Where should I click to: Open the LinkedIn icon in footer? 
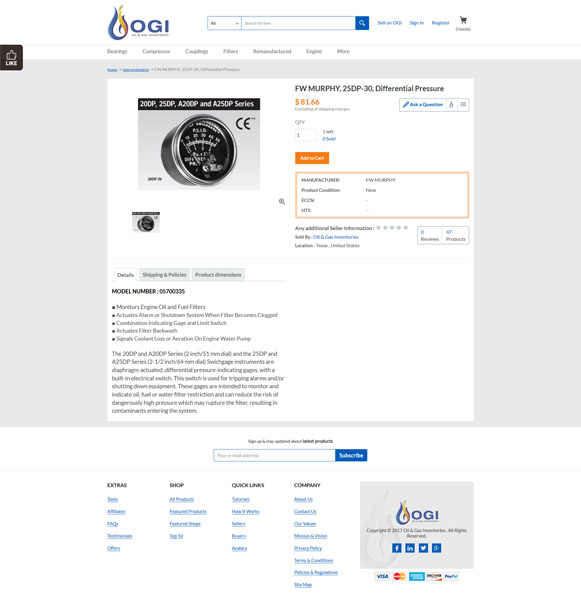click(410, 548)
